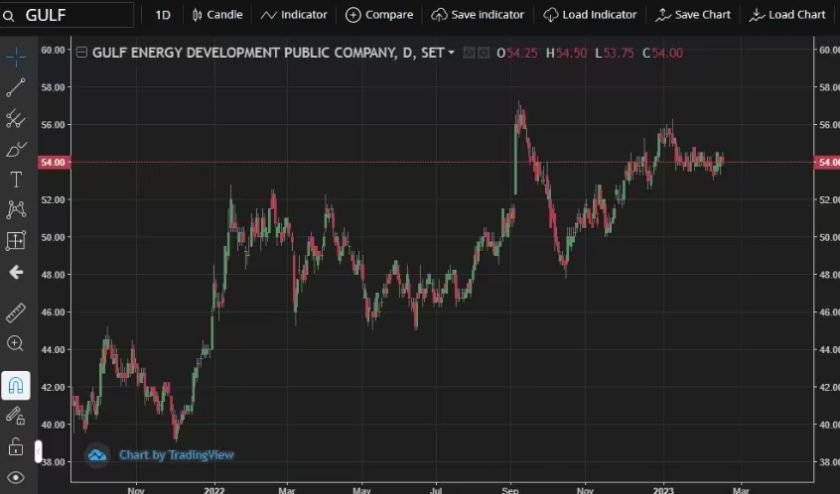Viewport: 840px width, 494px height.
Task: Click the back arrow icon
Action: tap(16, 272)
